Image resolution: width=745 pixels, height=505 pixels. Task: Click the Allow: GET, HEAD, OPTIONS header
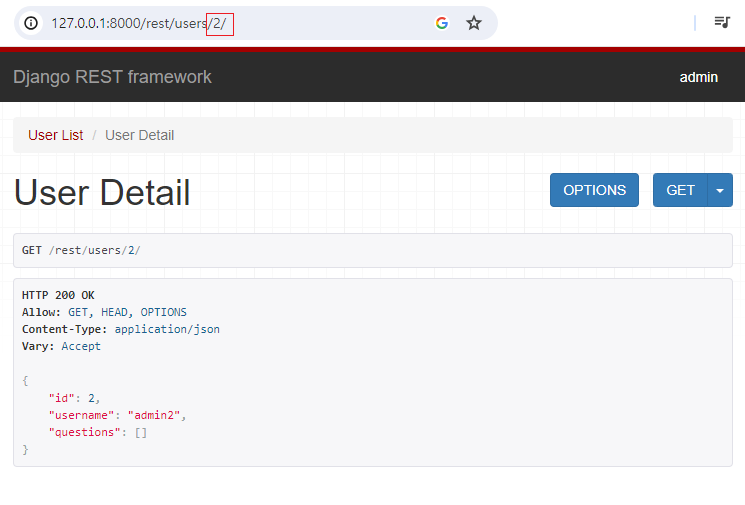(x=104, y=312)
